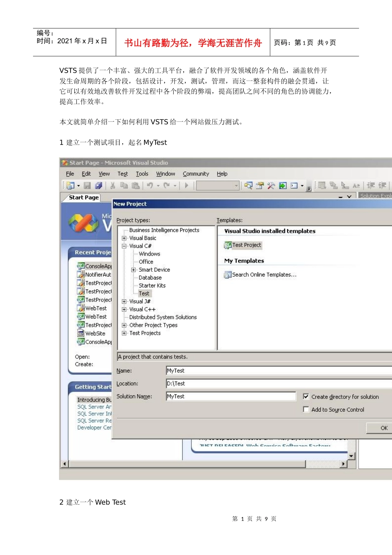Open the Properties Window toolbar icon
This screenshot has width=392, height=555.
pos(260,186)
